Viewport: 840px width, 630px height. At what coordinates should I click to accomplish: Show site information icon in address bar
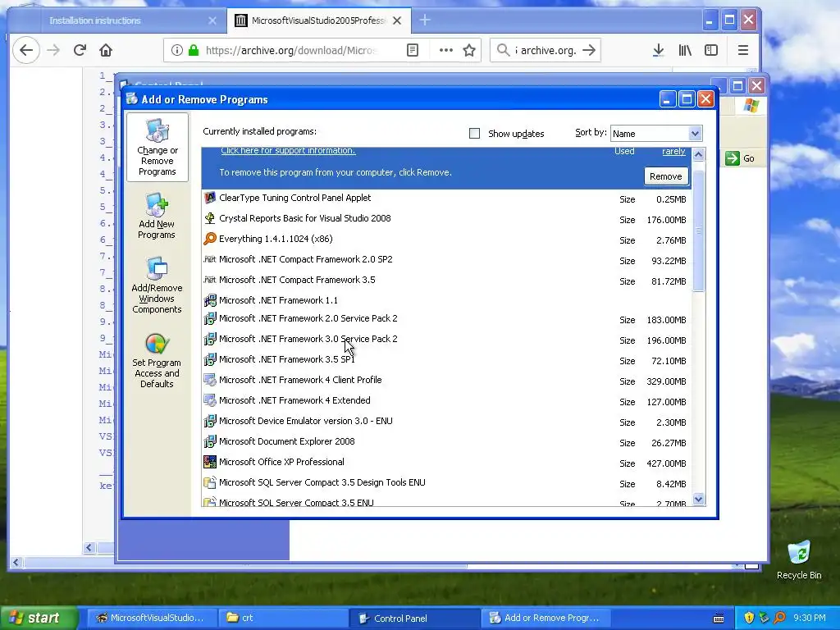[177, 50]
